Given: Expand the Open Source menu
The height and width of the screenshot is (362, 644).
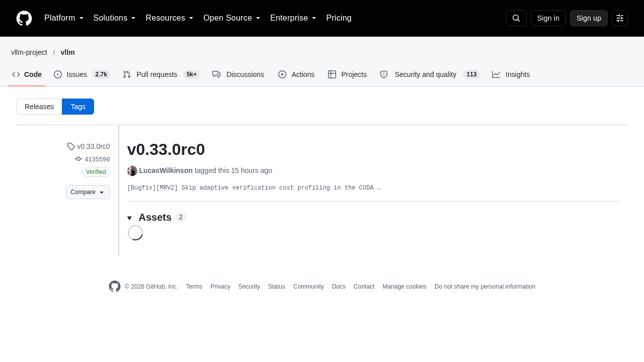Looking at the screenshot, I should pyautogui.click(x=232, y=18).
